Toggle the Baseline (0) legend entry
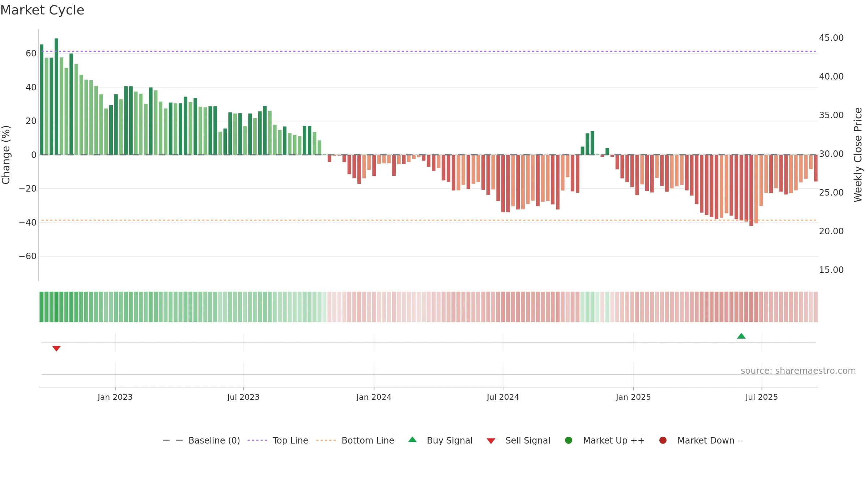 201,440
